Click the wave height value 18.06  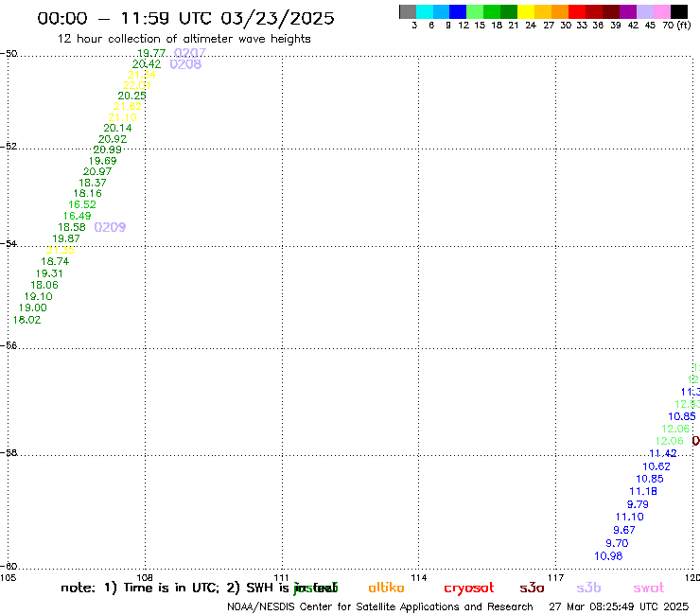44,285
